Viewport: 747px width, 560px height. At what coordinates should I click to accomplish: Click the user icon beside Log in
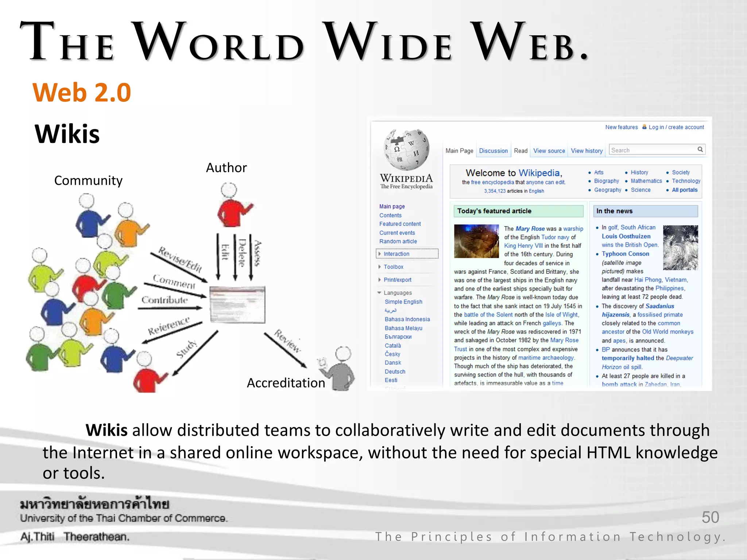pos(645,127)
